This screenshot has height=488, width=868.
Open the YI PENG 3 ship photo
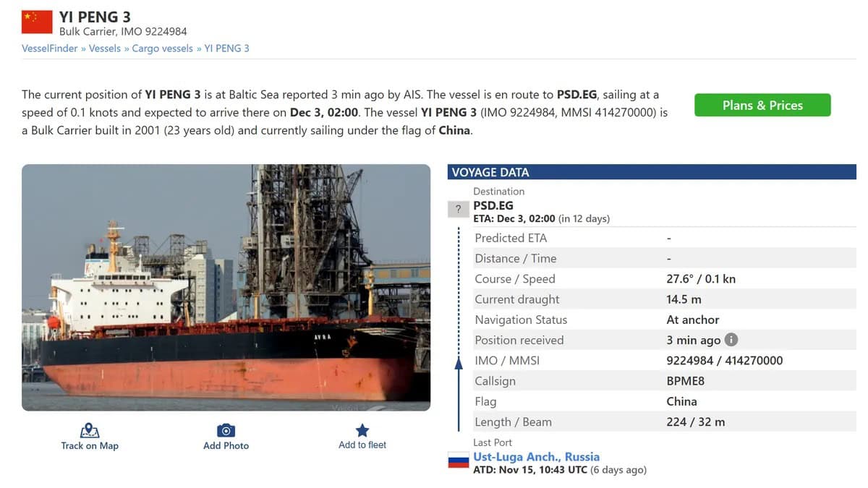click(x=226, y=288)
